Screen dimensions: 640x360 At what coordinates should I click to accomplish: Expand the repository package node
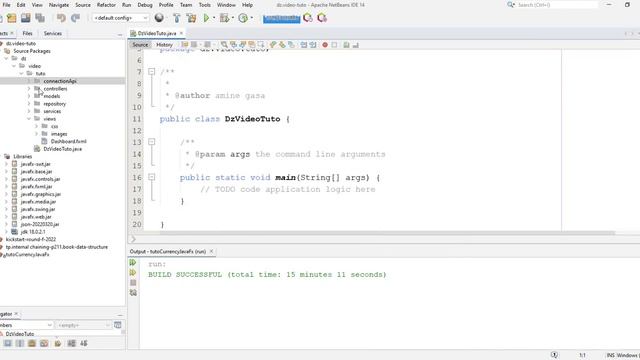tap(29, 104)
